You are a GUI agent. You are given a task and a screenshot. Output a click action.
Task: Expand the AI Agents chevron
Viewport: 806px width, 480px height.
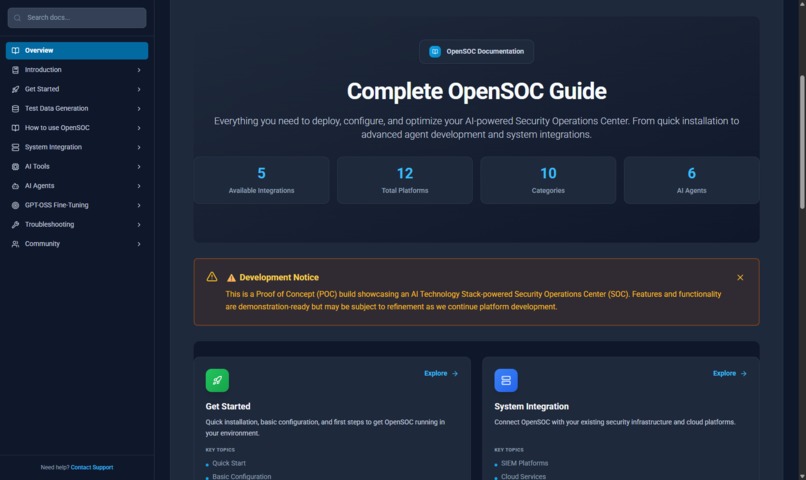pyautogui.click(x=139, y=186)
